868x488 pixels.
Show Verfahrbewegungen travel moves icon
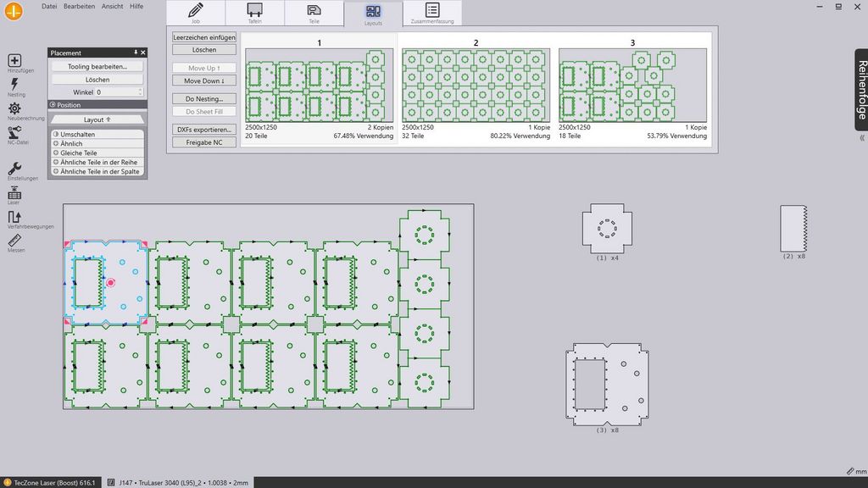click(14, 217)
